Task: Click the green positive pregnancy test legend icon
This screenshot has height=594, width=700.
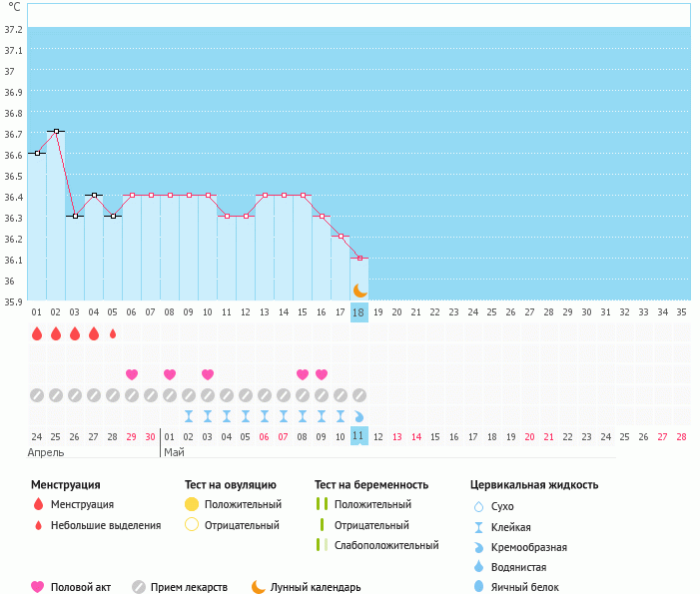Action: coord(321,505)
